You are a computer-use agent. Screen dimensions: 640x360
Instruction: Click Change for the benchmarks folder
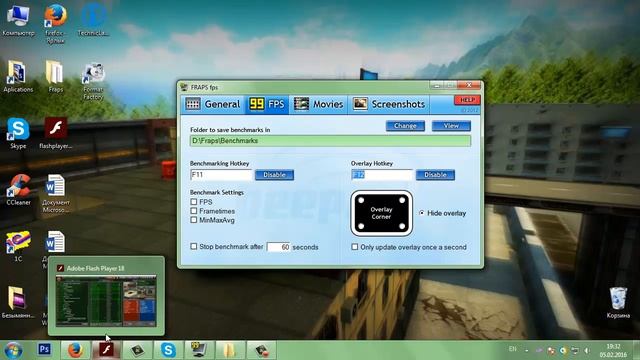tap(405, 126)
